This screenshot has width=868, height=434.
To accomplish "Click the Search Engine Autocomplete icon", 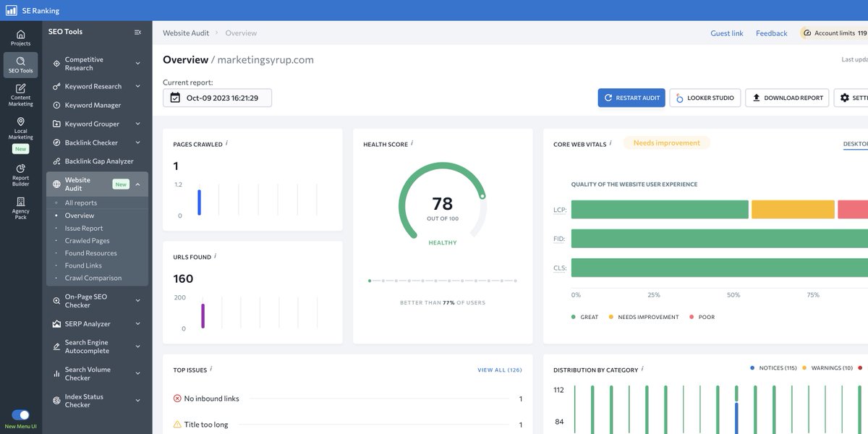I will coord(56,346).
